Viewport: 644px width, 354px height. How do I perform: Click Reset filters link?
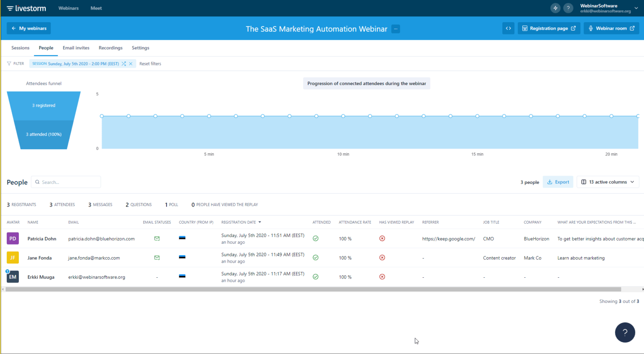150,64
